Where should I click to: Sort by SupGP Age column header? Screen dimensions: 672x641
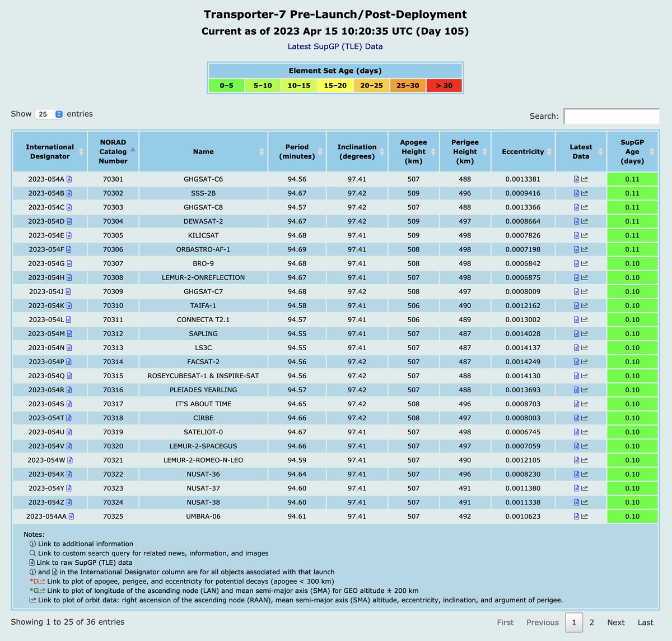click(632, 151)
